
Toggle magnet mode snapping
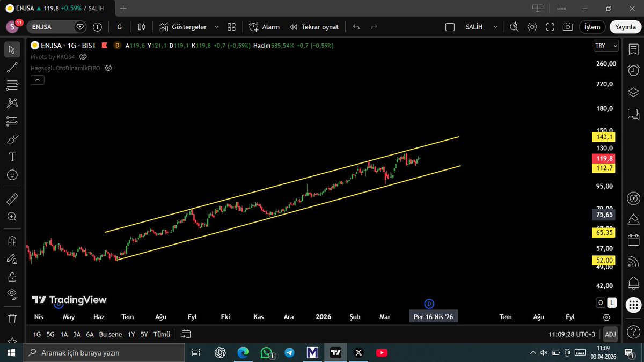[12, 241]
